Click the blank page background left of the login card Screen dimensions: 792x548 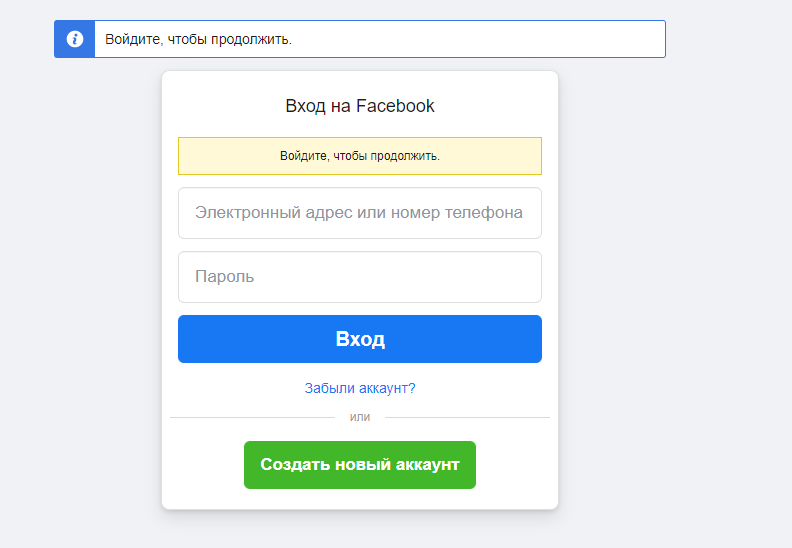tap(80, 300)
